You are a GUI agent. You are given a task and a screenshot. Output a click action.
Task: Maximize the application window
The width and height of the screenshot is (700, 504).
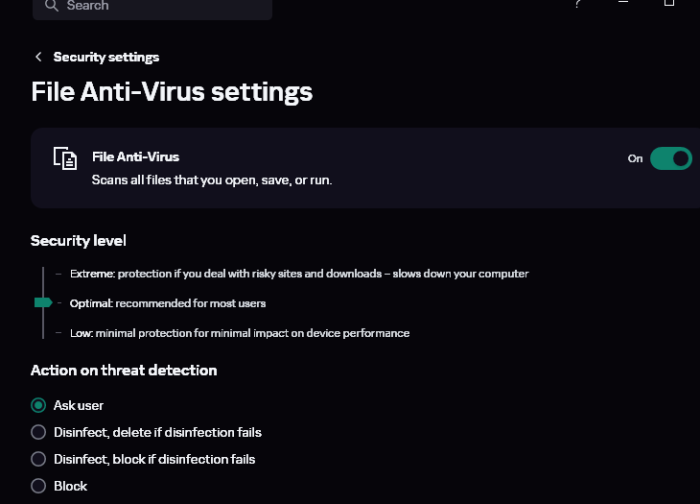669,4
